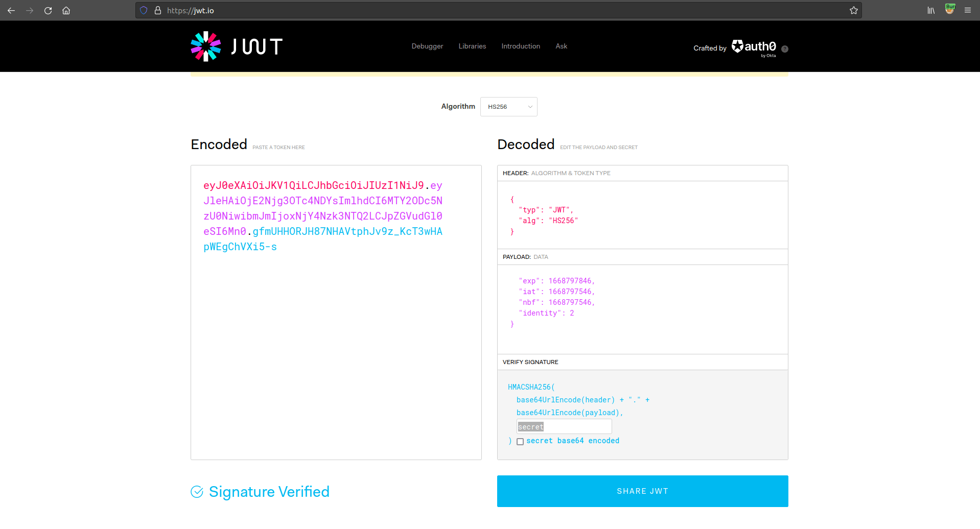Open the browser Library panel
This screenshot has width=980, height=529.
(930, 10)
